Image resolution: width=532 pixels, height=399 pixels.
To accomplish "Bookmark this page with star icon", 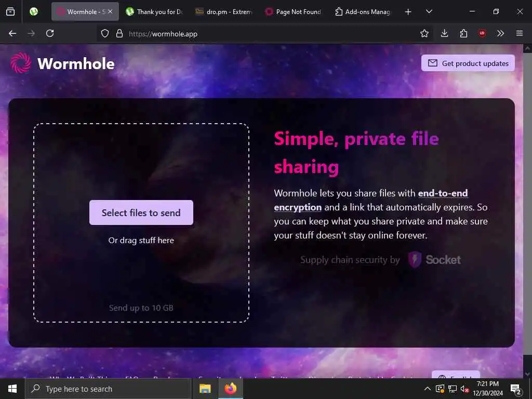I will pyautogui.click(x=424, y=34).
